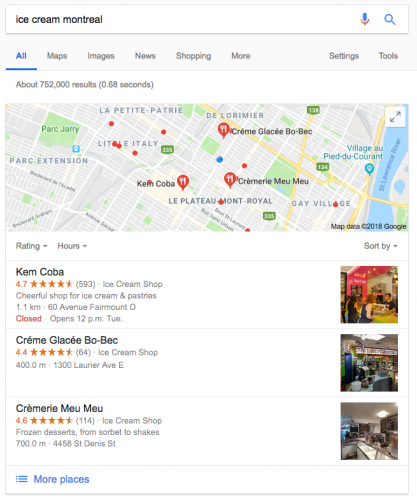Switch to the Images tab

coord(101,56)
